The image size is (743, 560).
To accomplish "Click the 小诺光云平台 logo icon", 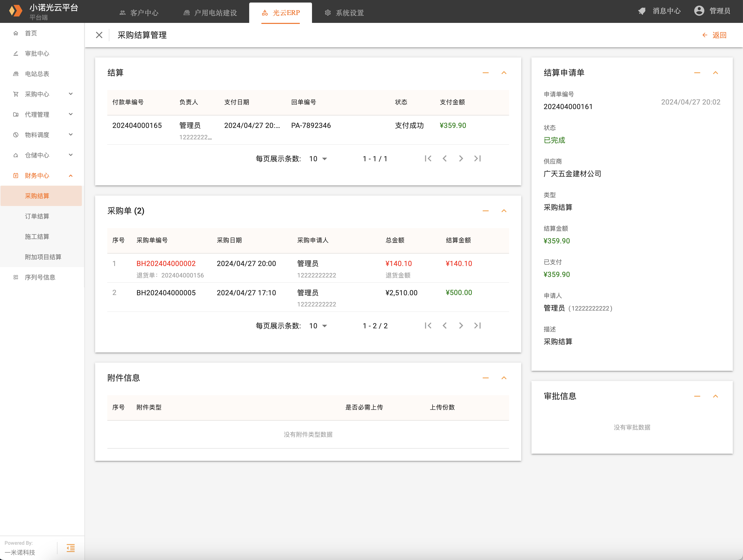I will coord(16,11).
